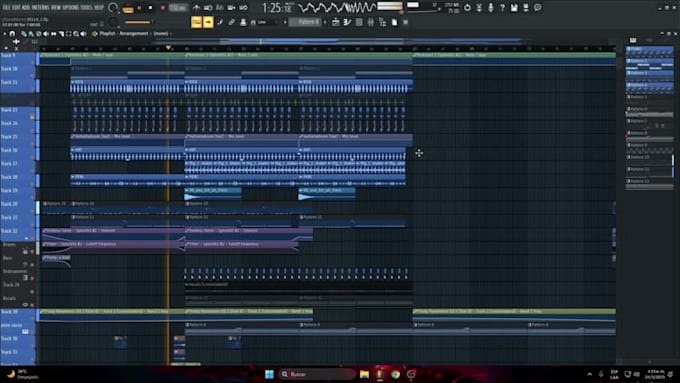Image resolution: width=680 pixels, height=383 pixels.
Task: Open the HELP menu
Action: (99, 7)
